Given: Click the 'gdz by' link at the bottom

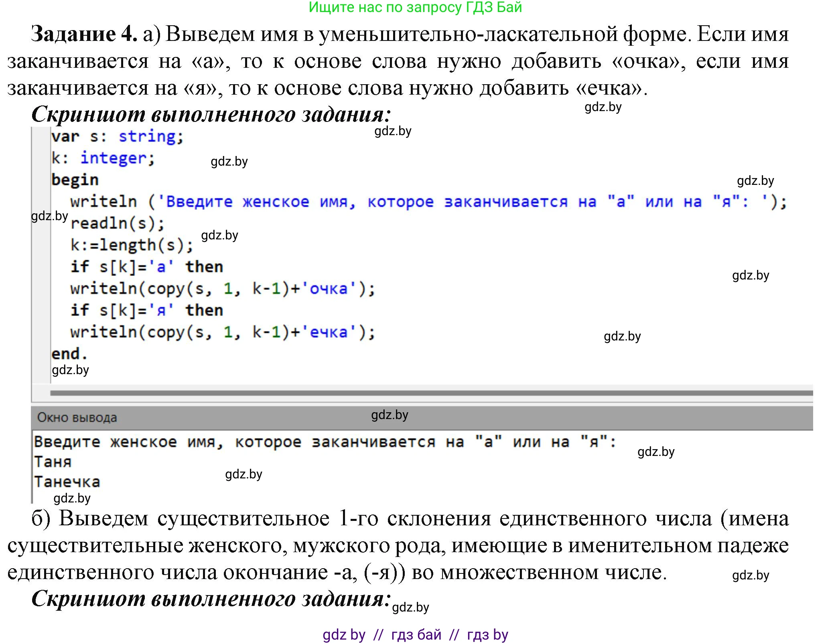Looking at the screenshot, I should tap(344, 635).
